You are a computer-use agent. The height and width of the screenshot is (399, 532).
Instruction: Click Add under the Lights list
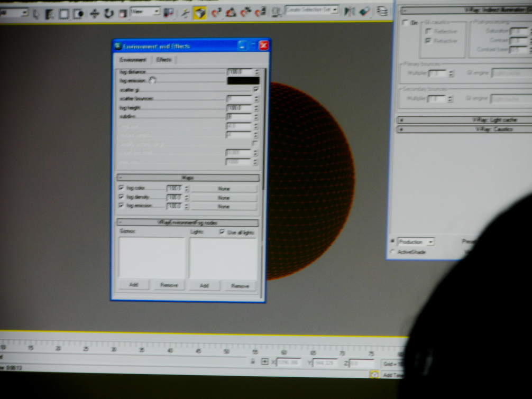[204, 286]
